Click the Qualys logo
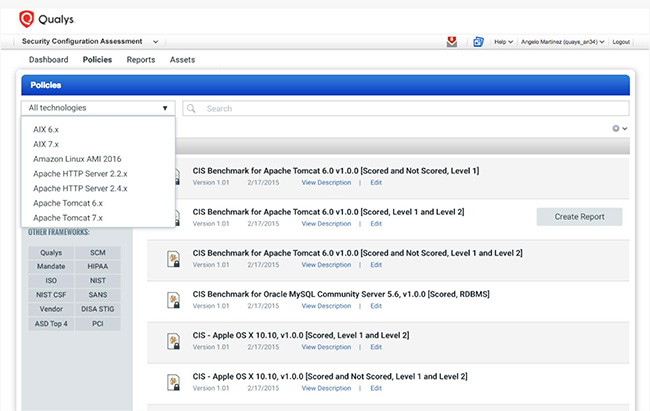650x411 pixels. point(46,19)
